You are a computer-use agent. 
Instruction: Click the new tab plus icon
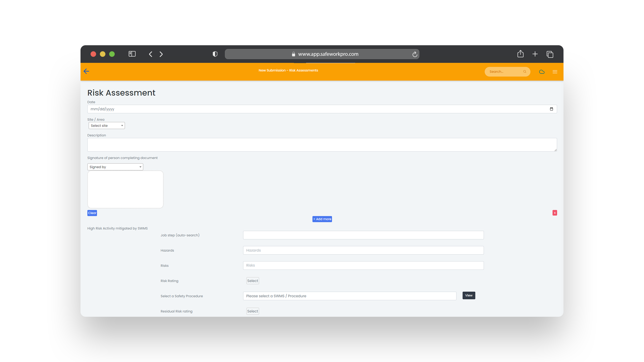[x=535, y=54]
